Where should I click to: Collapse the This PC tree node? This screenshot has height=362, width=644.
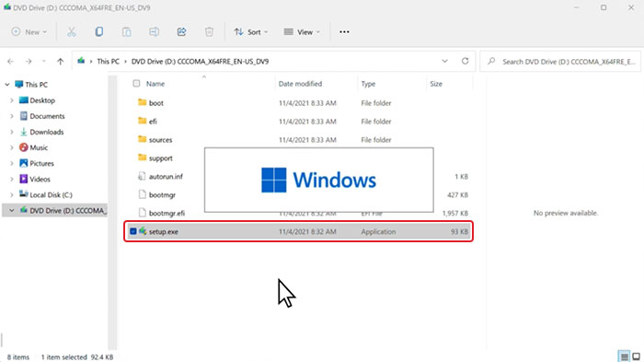click(x=7, y=85)
